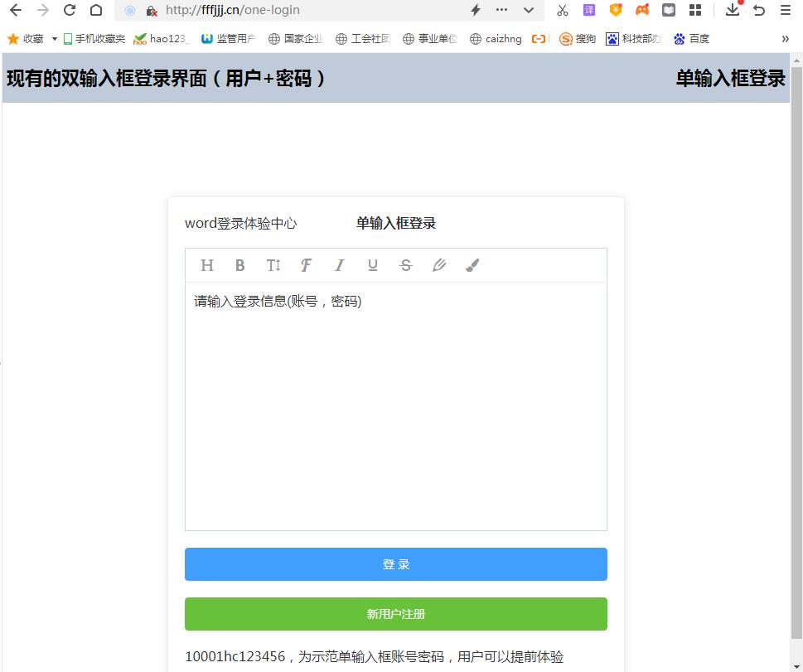Image resolution: width=803 pixels, height=672 pixels.
Task: Toggle italic formatting in editor
Action: [x=339, y=265]
